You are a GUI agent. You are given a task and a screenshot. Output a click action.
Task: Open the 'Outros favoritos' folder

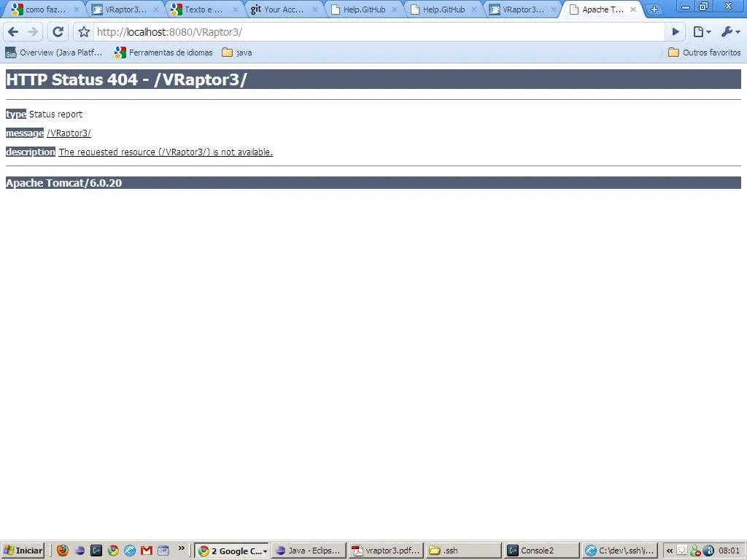coord(705,52)
